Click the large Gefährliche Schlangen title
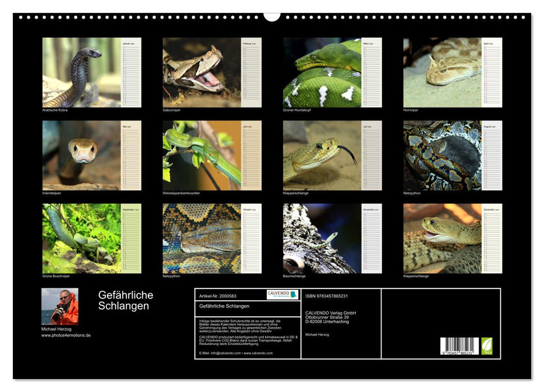 click(125, 300)
